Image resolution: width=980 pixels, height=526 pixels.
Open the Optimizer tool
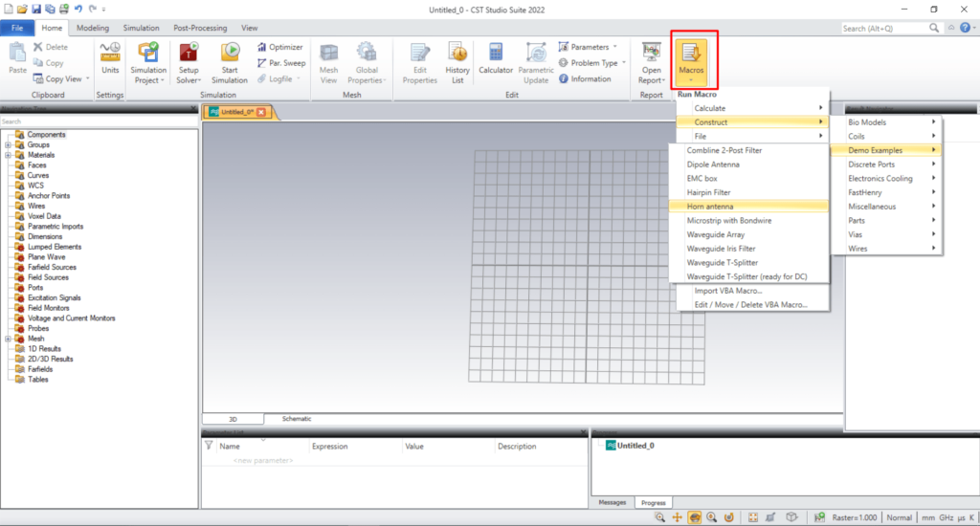(x=280, y=47)
